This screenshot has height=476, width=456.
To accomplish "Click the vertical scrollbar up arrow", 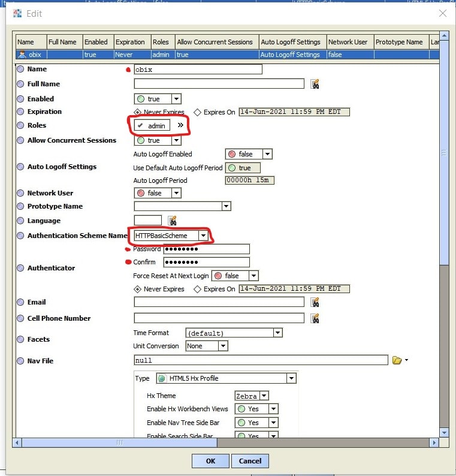I will point(444,36).
